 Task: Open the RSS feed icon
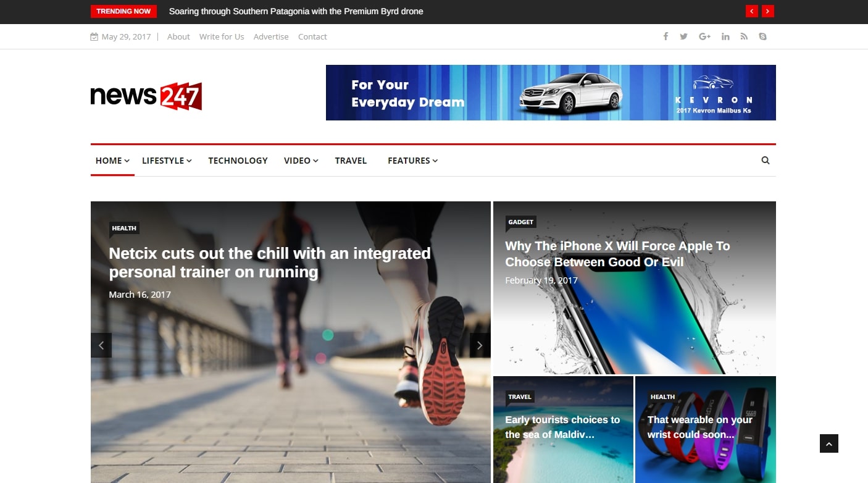pyautogui.click(x=744, y=36)
